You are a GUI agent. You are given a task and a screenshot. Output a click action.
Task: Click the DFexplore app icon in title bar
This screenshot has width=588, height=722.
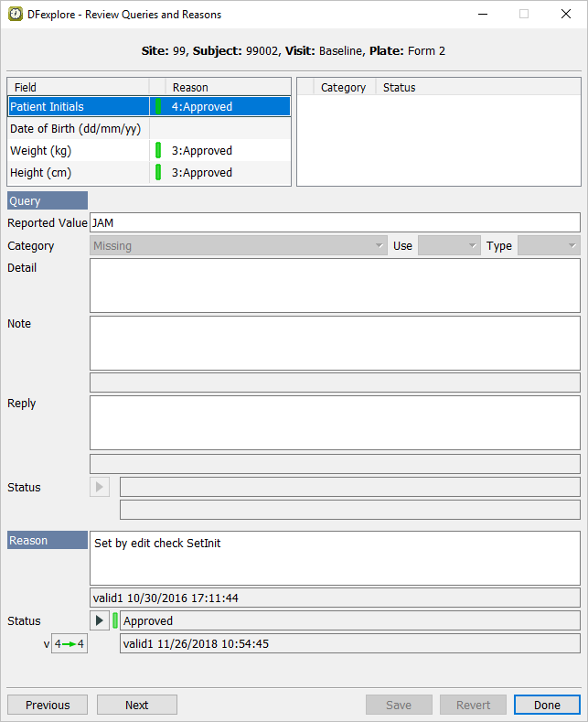click(16, 15)
